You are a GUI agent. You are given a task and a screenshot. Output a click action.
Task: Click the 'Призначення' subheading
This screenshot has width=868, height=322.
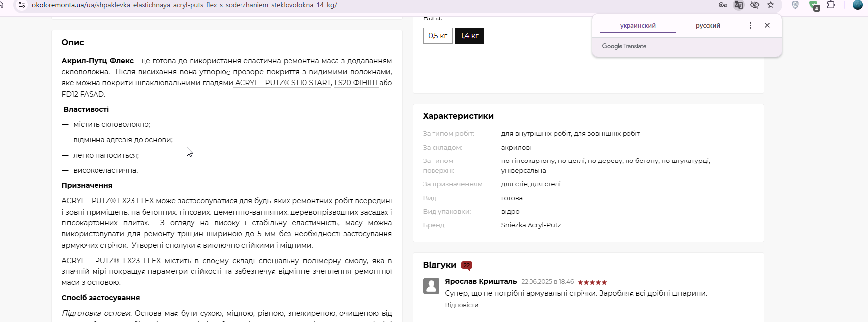click(87, 185)
